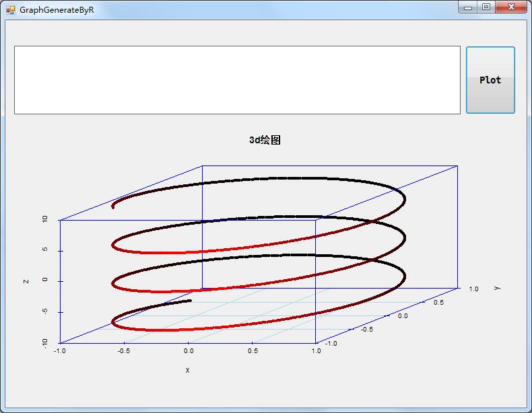Click z-axis tick value 5
This screenshot has height=413, width=532.
(45, 250)
